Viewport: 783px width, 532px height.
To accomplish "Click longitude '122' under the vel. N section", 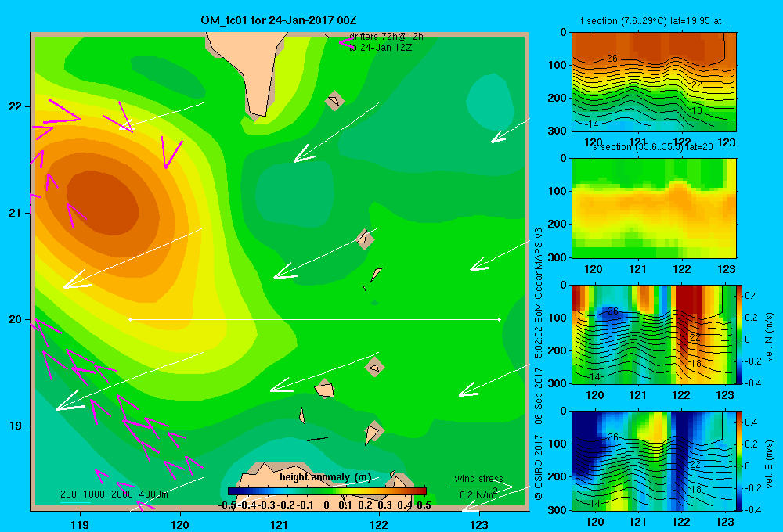I will [681, 396].
